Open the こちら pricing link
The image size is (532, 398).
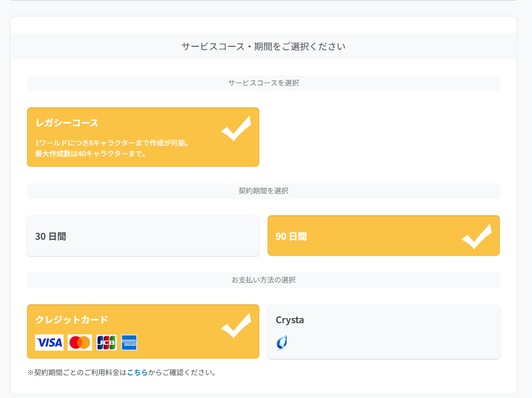137,373
